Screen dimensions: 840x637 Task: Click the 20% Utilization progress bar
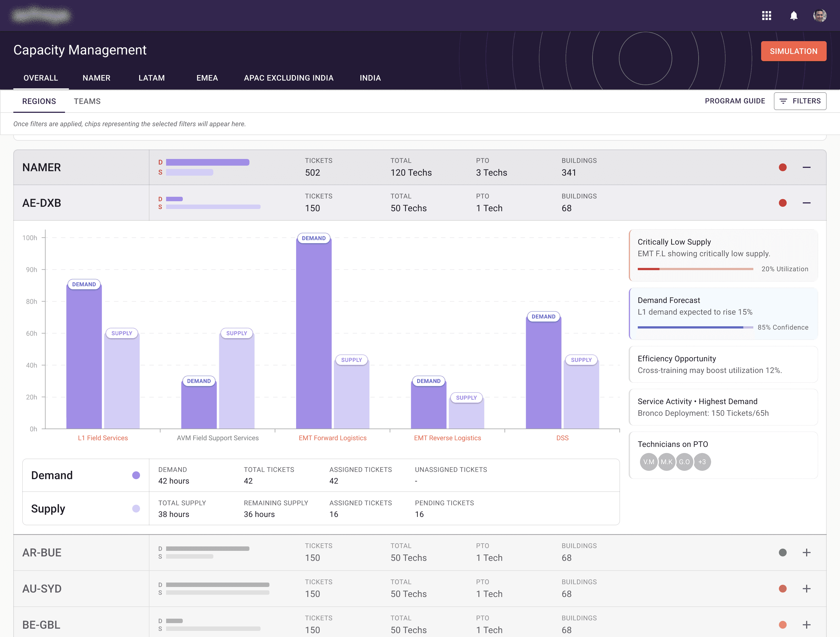tap(695, 269)
